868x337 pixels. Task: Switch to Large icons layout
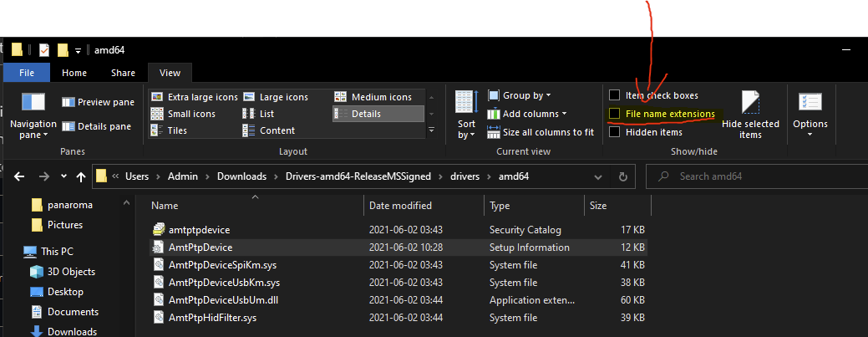(x=275, y=97)
